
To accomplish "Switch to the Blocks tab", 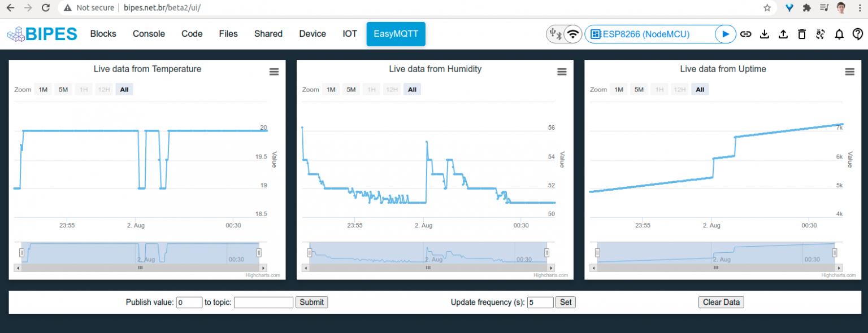I will 103,34.
